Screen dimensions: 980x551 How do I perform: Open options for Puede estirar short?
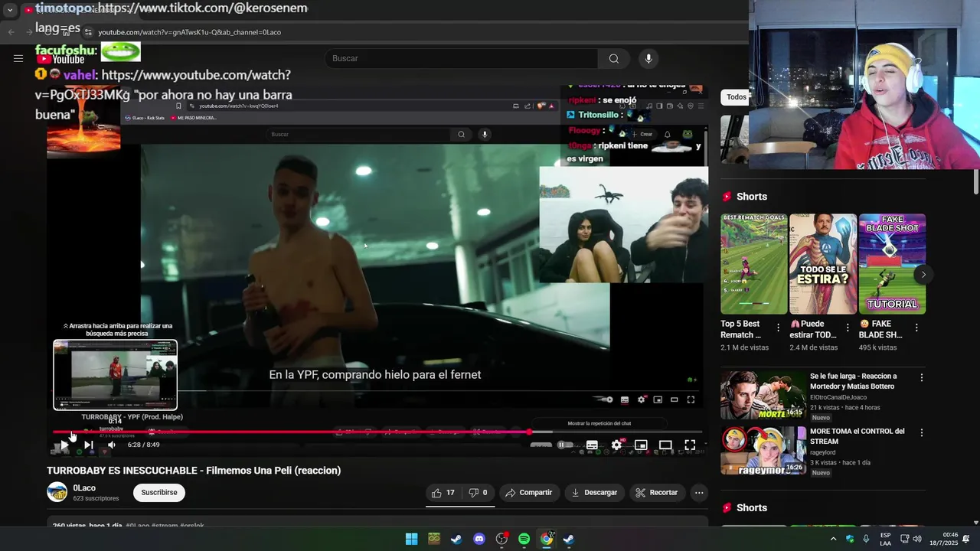(848, 328)
